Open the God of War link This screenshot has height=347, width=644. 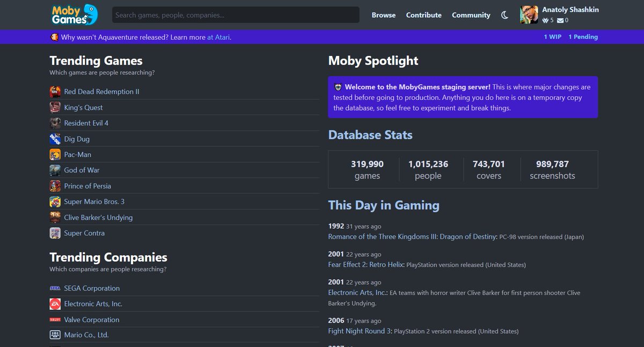click(x=82, y=170)
